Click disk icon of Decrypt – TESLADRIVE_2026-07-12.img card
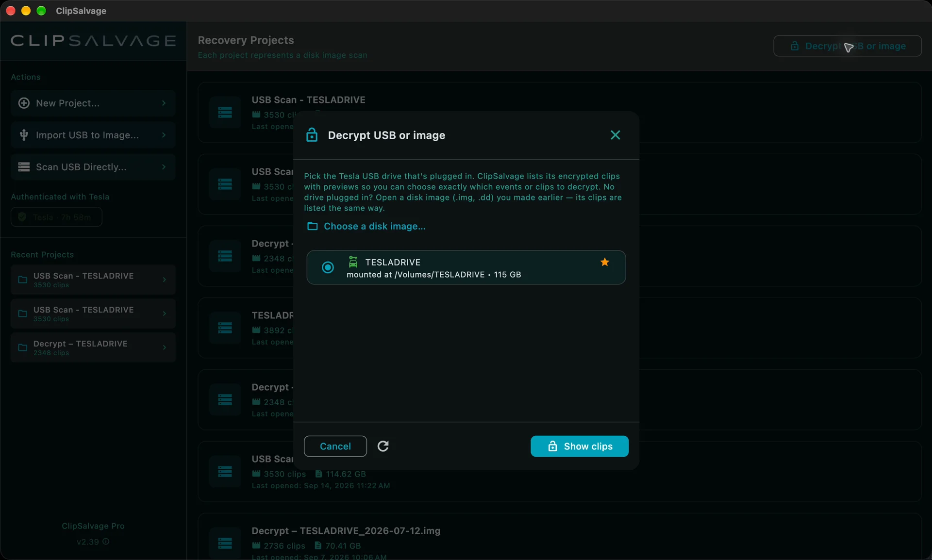This screenshot has height=560, width=932. pos(225,543)
